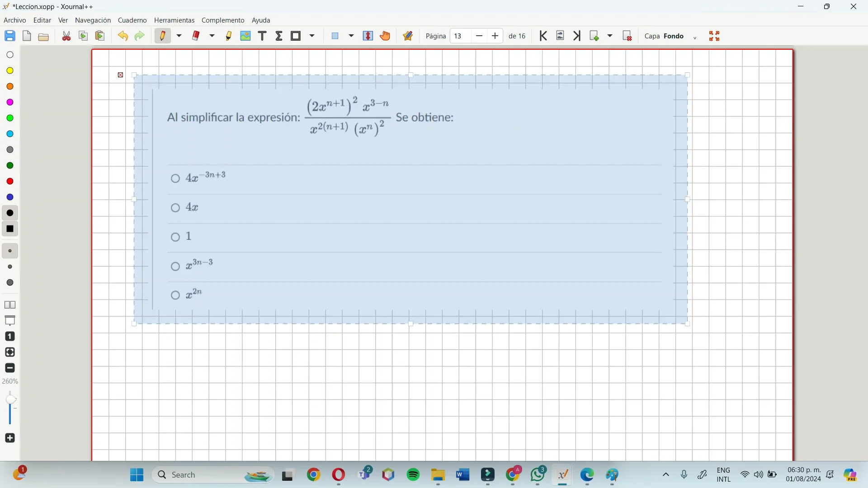This screenshot has width=868, height=488.
Task: Open the pen options dropdown
Action: [179, 36]
